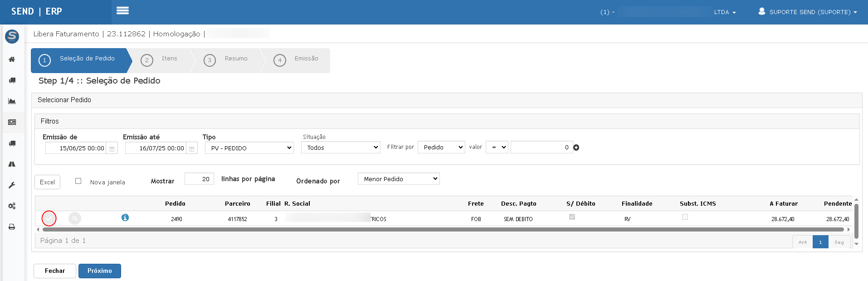Add filter with the plus icon

(576, 148)
